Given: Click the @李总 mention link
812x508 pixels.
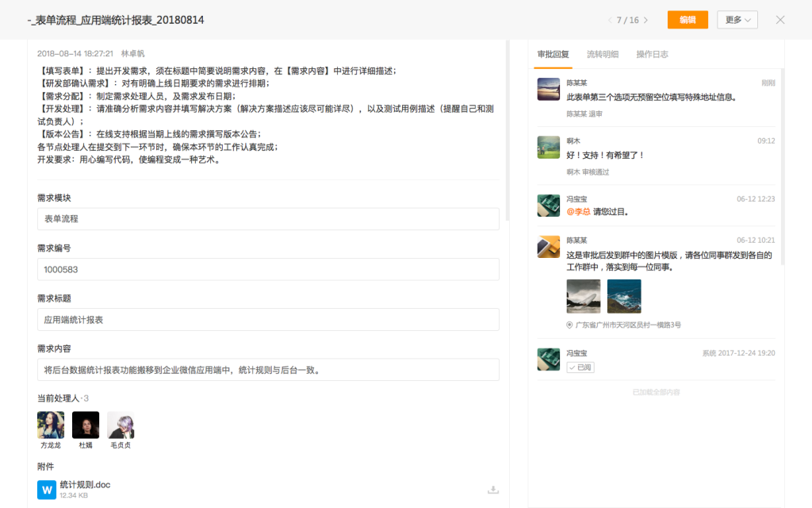Looking at the screenshot, I should 578,212.
